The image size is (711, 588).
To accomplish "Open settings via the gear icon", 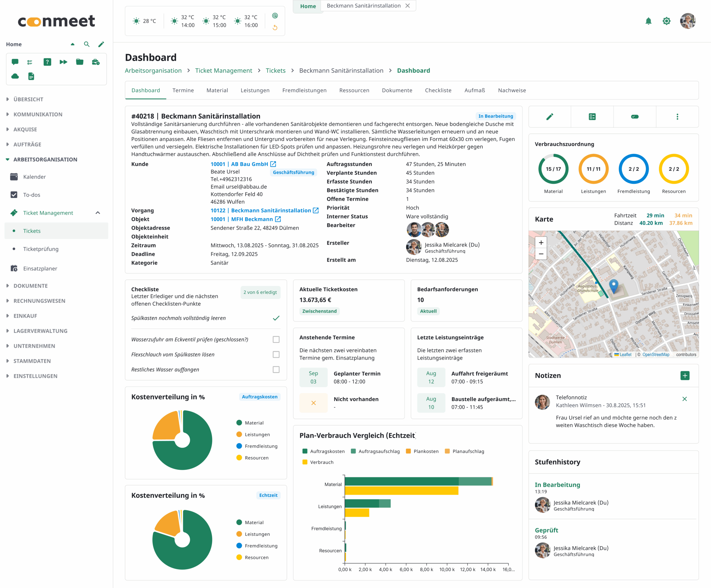I will [x=666, y=21].
